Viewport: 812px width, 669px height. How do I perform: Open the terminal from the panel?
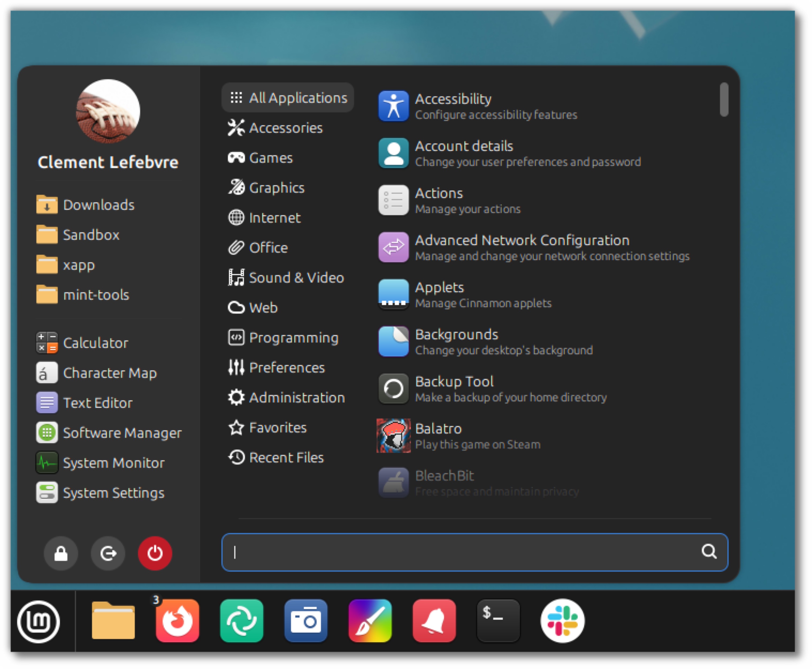pos(498,621)
